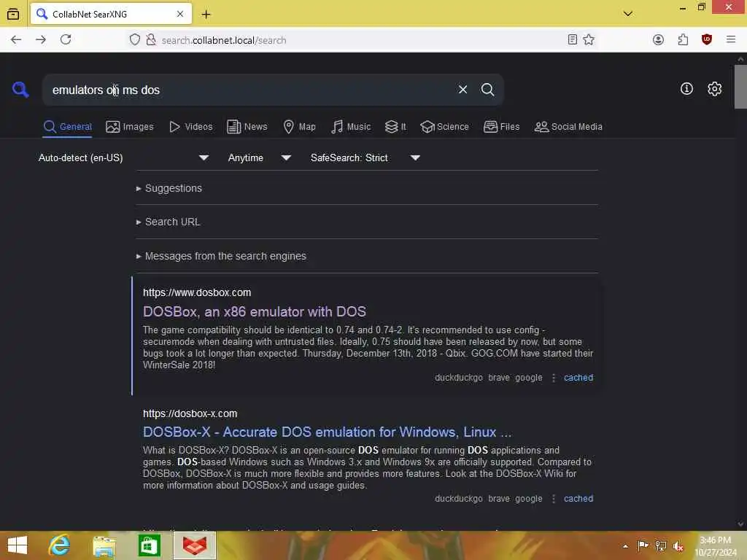
Task: Open DOSBox, an x86 emulator with DOS
Action: (x=255, y=311)
